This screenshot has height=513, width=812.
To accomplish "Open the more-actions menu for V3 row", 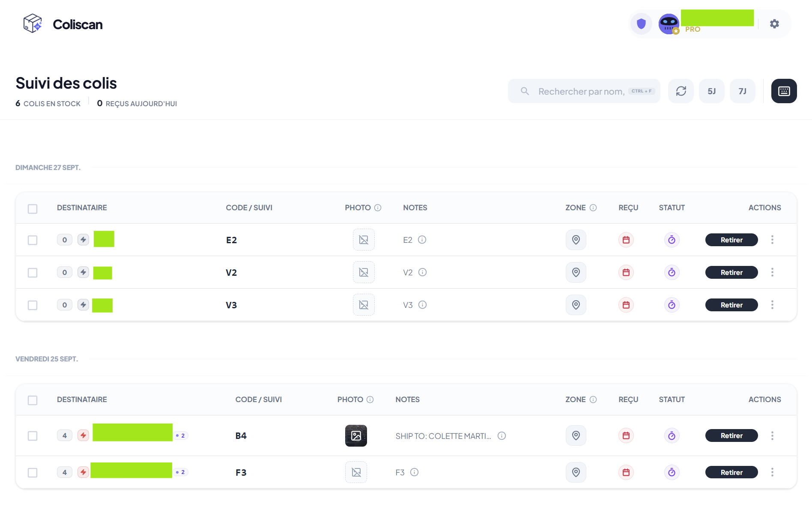I will pyautogui.click(x=772, y=305).
